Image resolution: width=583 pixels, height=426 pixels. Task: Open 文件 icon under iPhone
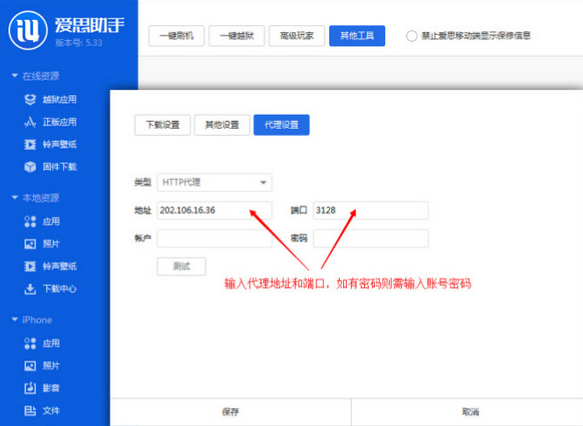[30, 411]
